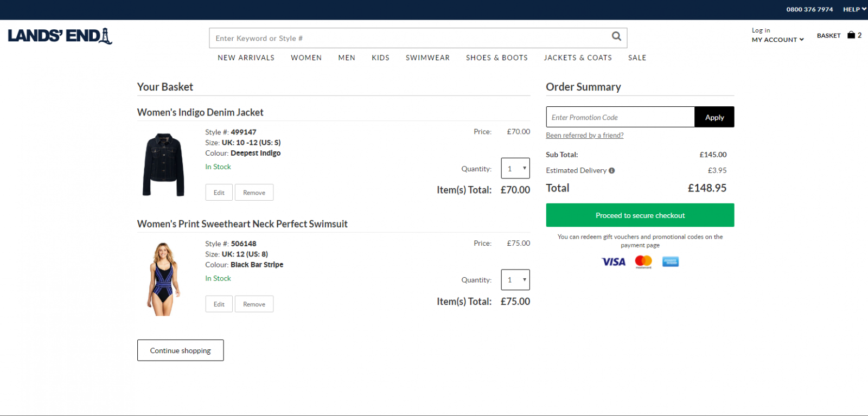Click Edit for the Denim Jacket

coord(219,193)
